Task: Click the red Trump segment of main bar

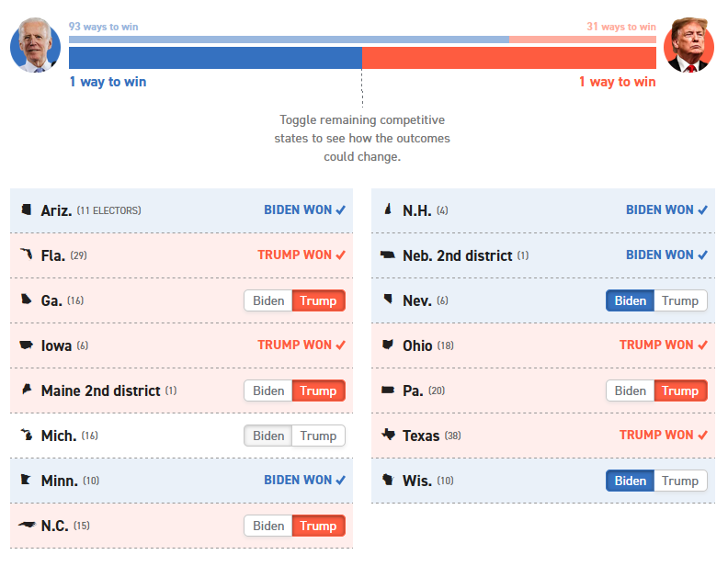Action: click(509, 58)
